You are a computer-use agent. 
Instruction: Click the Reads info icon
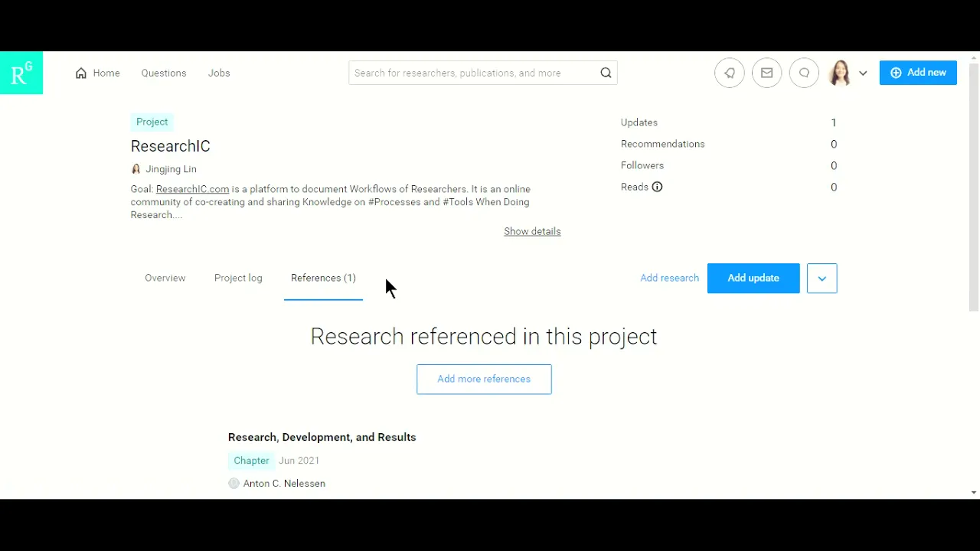pyautogui.click(x=657, y=187)
